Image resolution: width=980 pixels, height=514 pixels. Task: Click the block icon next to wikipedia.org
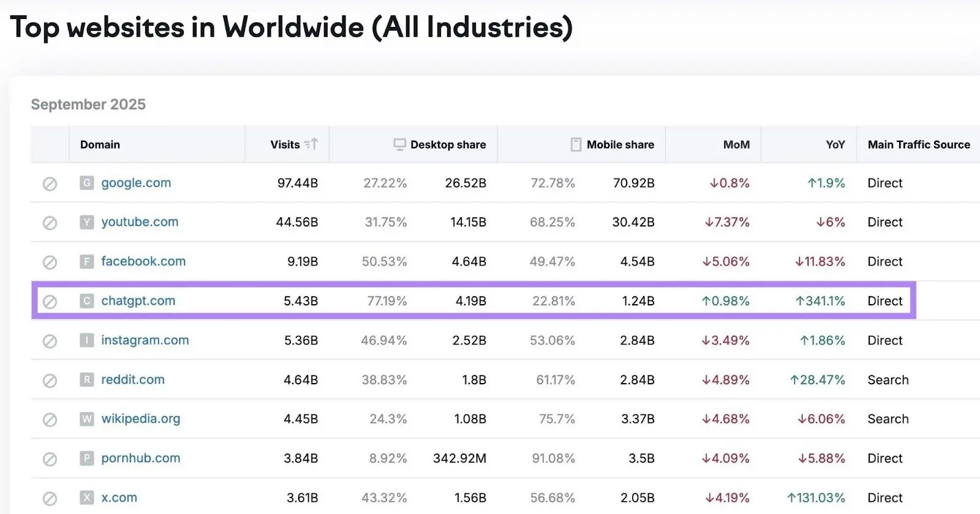(50, 420)
